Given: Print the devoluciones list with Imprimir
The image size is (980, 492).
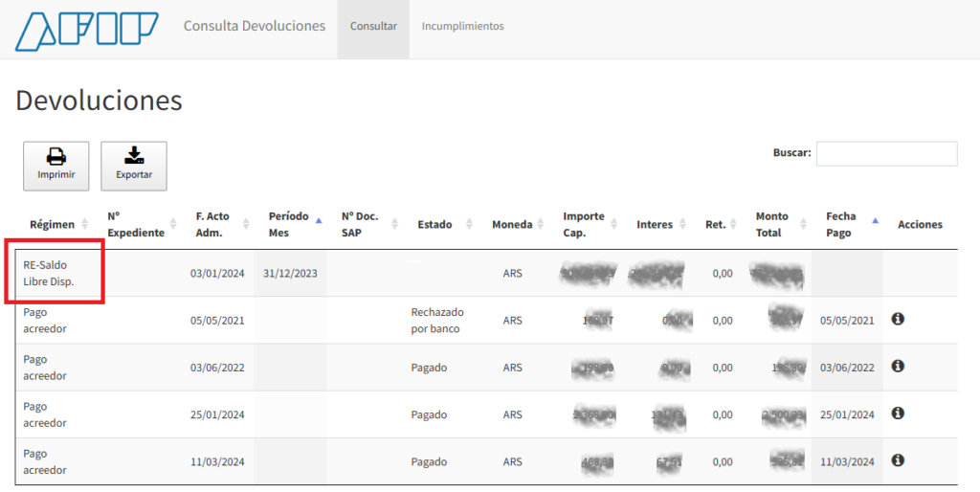Looking at the screenshot, I should (x=56, y=166).
